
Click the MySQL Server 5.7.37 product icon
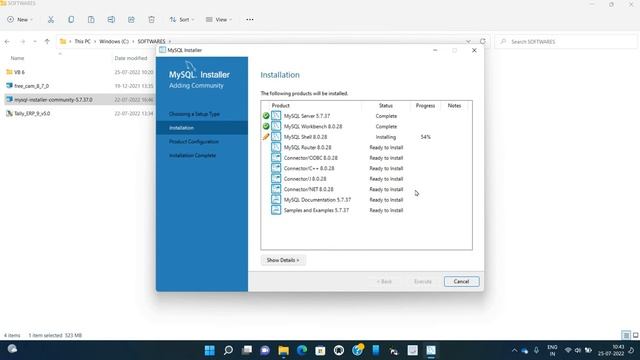point(276,116)
